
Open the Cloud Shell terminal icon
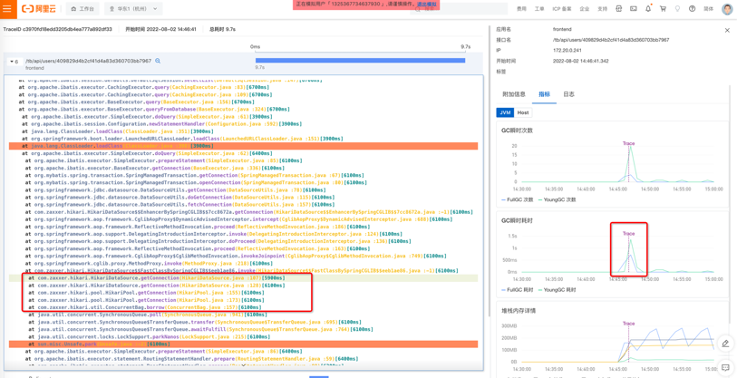pos(634,8)
